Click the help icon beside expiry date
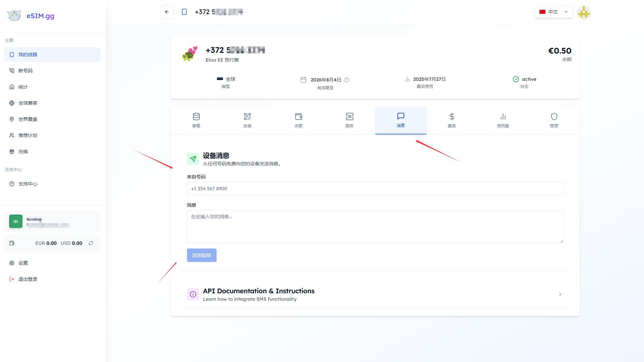Image resolution: width=644 pixels, height=362 pixels. coord(347,80)
